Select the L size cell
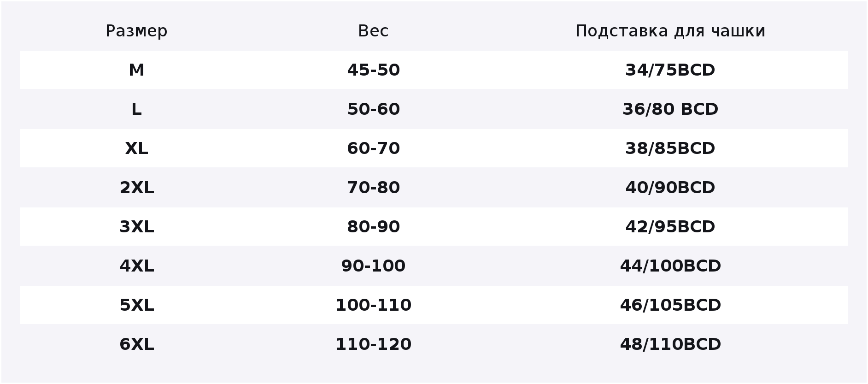The image size is (868, 384). [x=136, y=109]
